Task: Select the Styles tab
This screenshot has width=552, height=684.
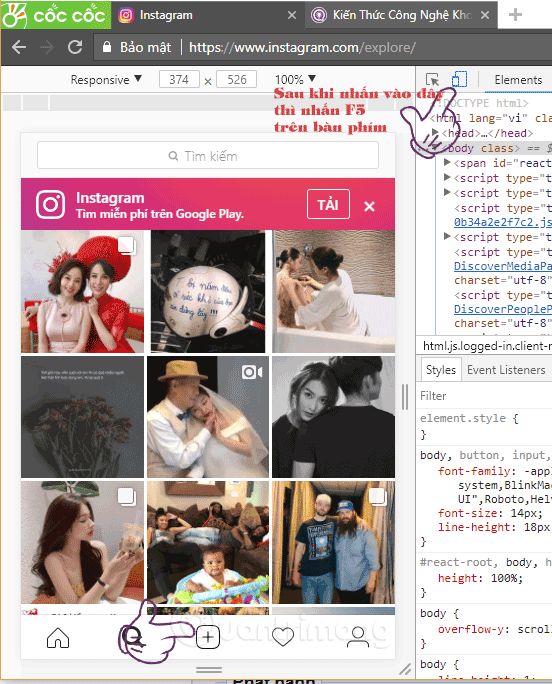Action: coord(441,370)
